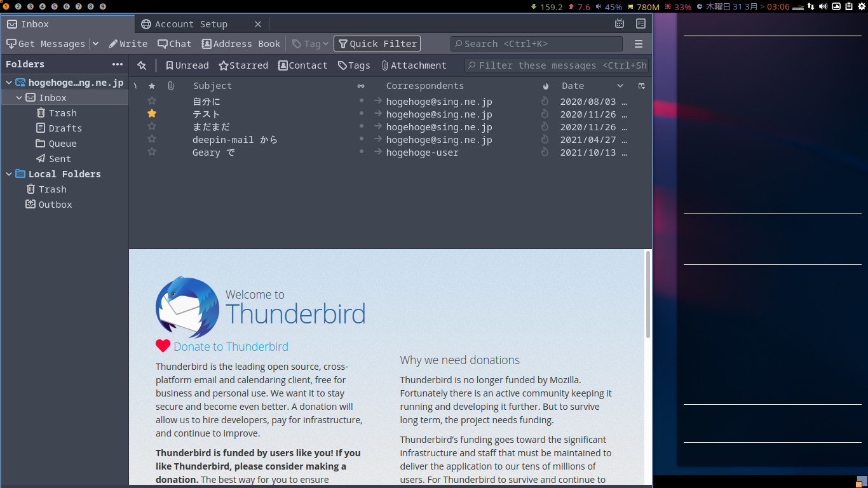Open the Tag dropdown

click(310, 44)
